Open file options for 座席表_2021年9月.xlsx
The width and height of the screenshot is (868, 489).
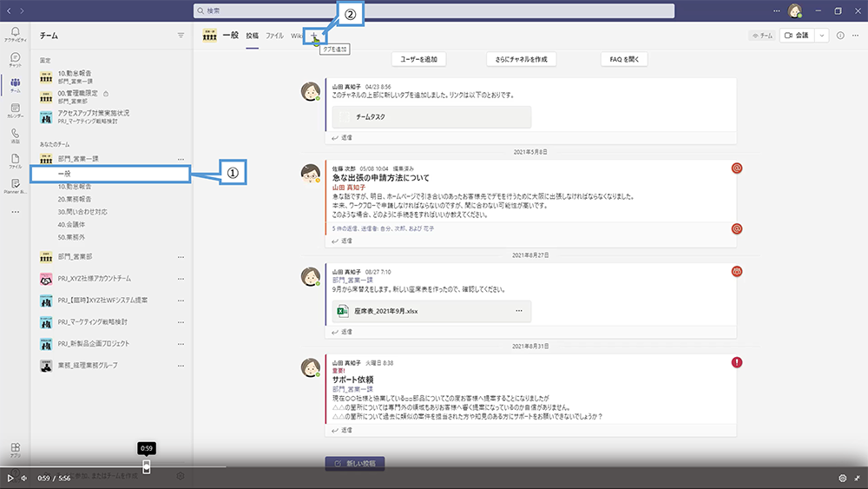(x=519, y=311)
